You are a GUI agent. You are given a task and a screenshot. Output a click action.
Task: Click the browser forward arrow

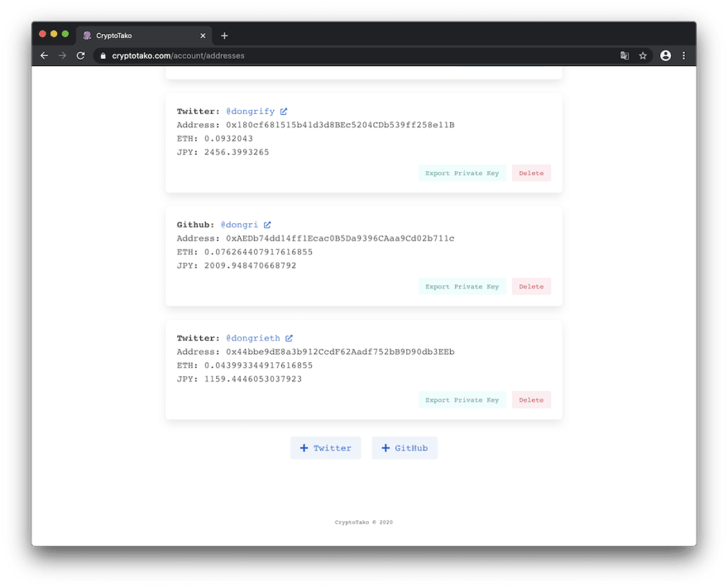[62, 55]
